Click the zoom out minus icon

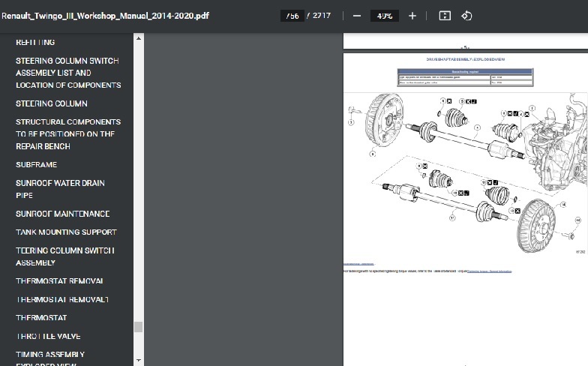(357, 16)
